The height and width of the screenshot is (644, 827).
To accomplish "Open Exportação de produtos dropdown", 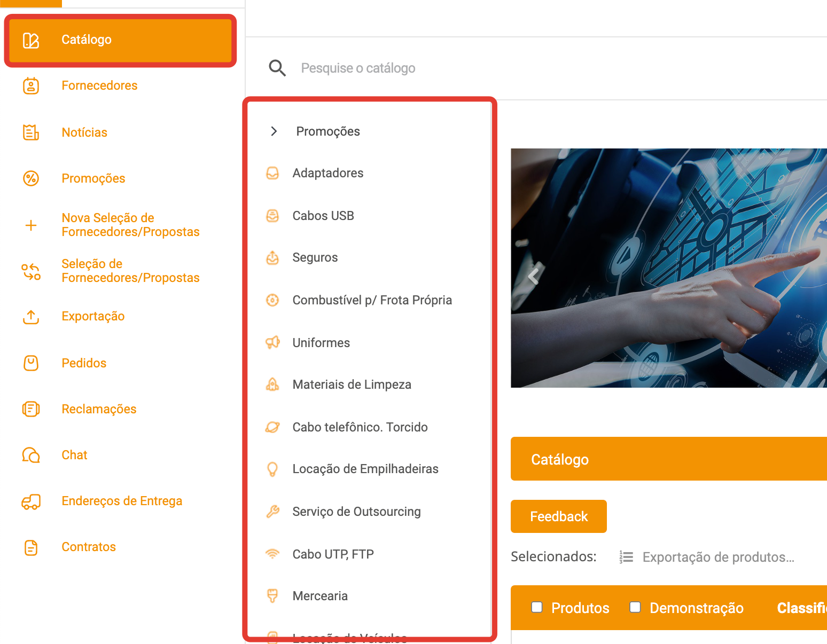I will click(717, 557).
